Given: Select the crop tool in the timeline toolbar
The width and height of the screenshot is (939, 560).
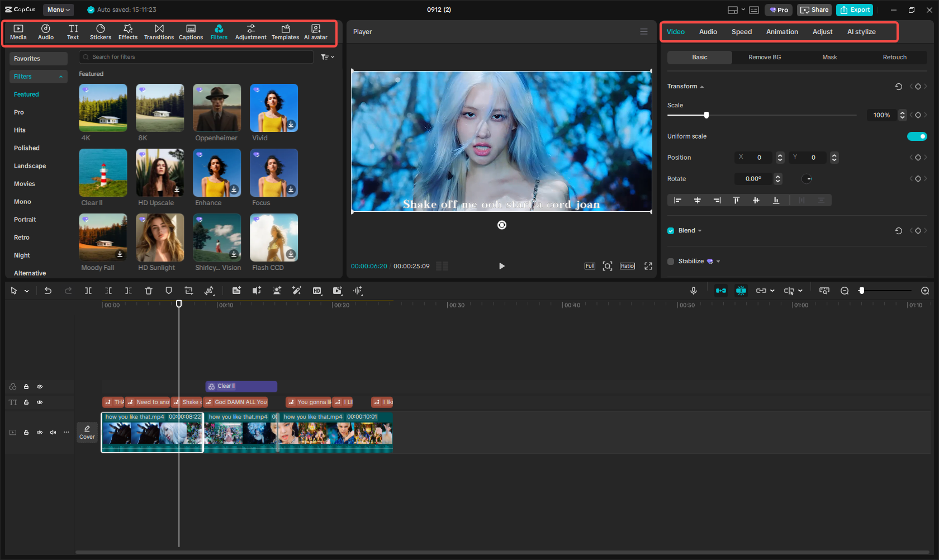Looking at the screenshot, I should 188,291.
